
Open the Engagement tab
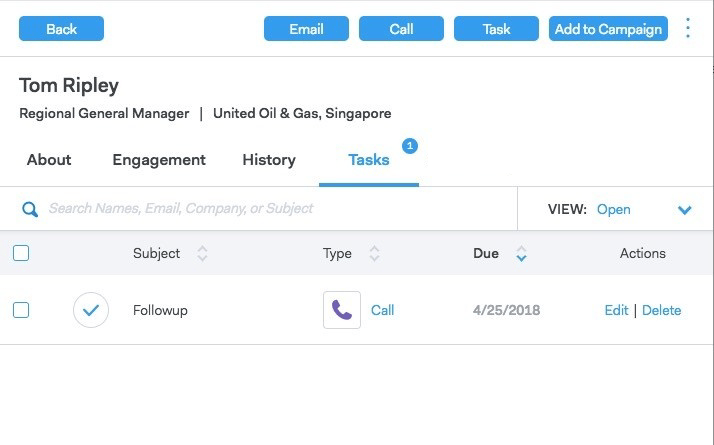[x=159, y=160]
